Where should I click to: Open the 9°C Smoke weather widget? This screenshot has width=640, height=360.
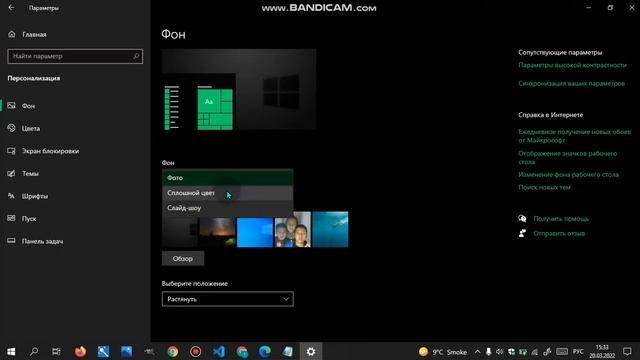pyautogui.click(x=443, y=352)
